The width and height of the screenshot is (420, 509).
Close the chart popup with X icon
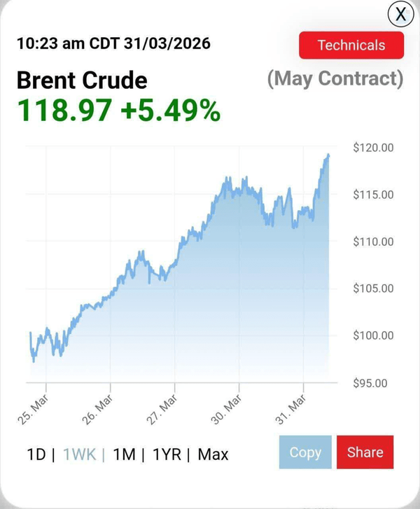401,14
